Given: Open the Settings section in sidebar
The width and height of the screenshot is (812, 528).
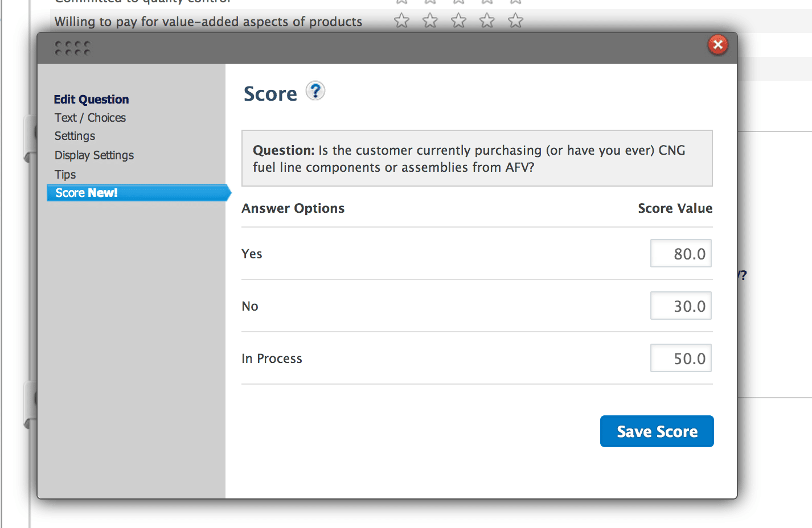Looking at the screenshot, I should (75, 136).
